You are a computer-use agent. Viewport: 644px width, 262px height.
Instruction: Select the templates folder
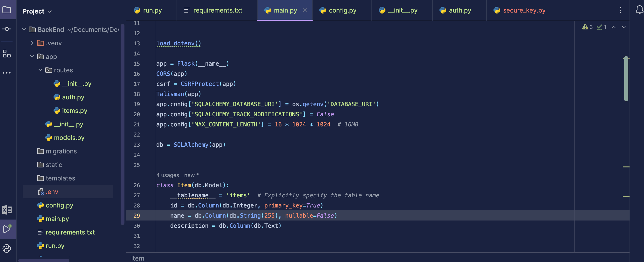click(x=56, y=178)
